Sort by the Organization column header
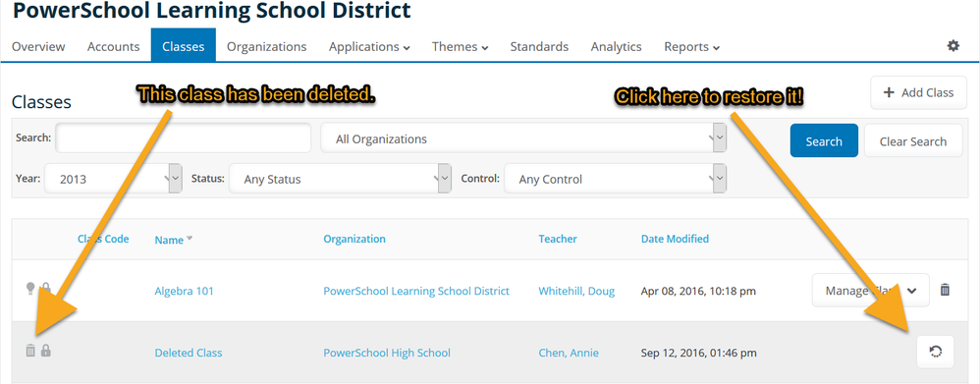Image resolution: width=980 pixels, height=384 pixels. pyautogui.click(x=354, y=239)
